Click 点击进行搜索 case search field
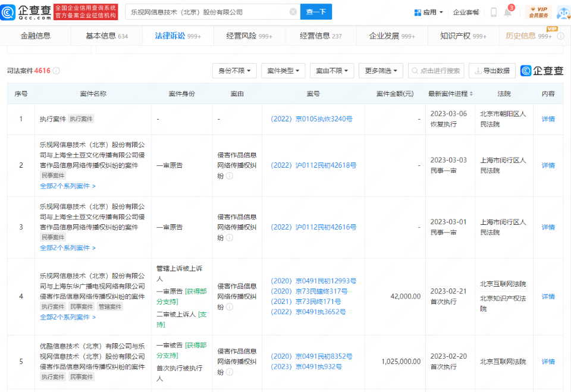 pyautogui.click(x=436, y=71)
